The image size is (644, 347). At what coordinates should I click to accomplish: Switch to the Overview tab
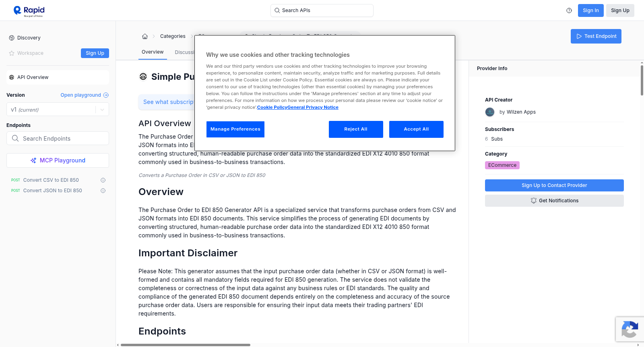point(153,52)
